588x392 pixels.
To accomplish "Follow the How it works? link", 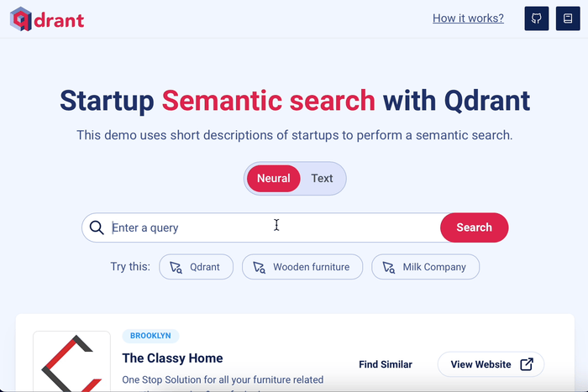I will click(468, 18).
